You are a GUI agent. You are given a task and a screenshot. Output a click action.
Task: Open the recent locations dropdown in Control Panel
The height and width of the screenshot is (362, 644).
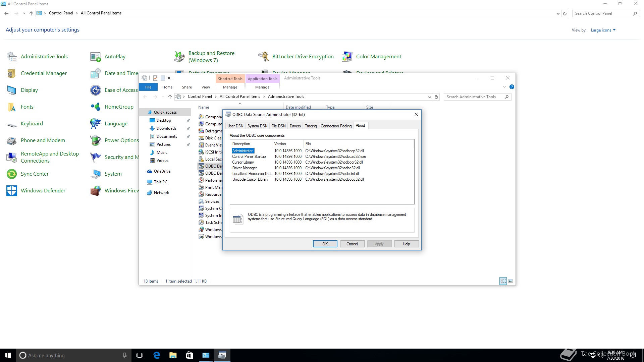pos(24,13)
